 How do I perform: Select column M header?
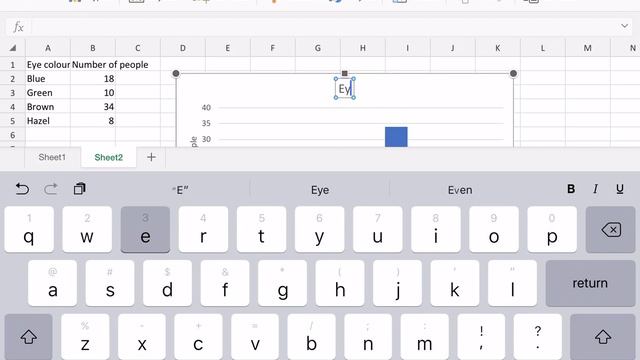click(587, 48)
